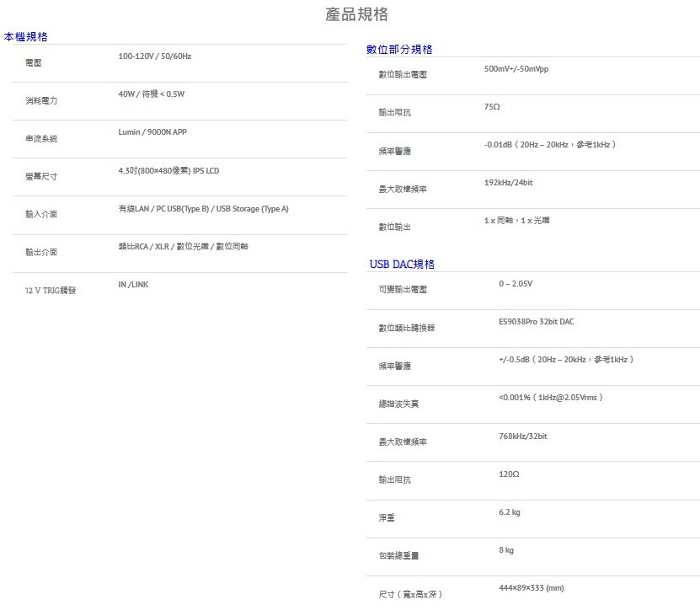Click the 12 V TRIG觸發 label
The height and width of the screenshot is (605, 700).
click(x=51, y=291)
